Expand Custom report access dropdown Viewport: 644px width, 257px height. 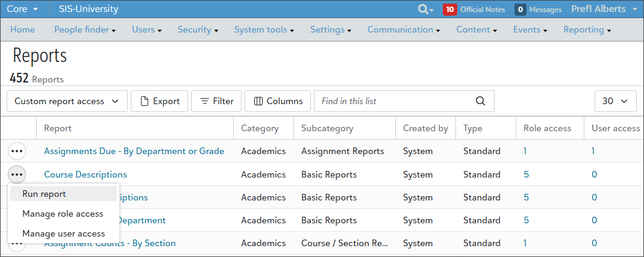tap(67, 101)
